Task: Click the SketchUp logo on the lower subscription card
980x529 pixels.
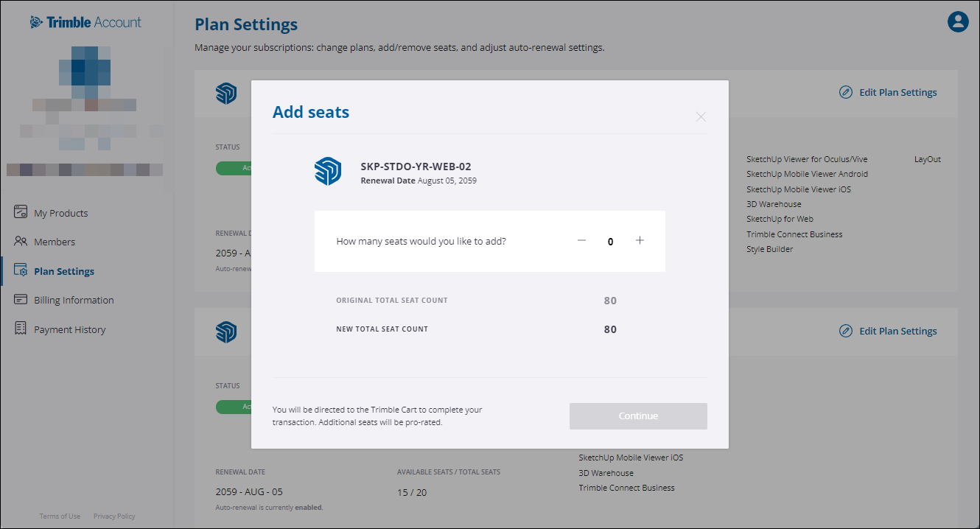Action: (225, 332)
